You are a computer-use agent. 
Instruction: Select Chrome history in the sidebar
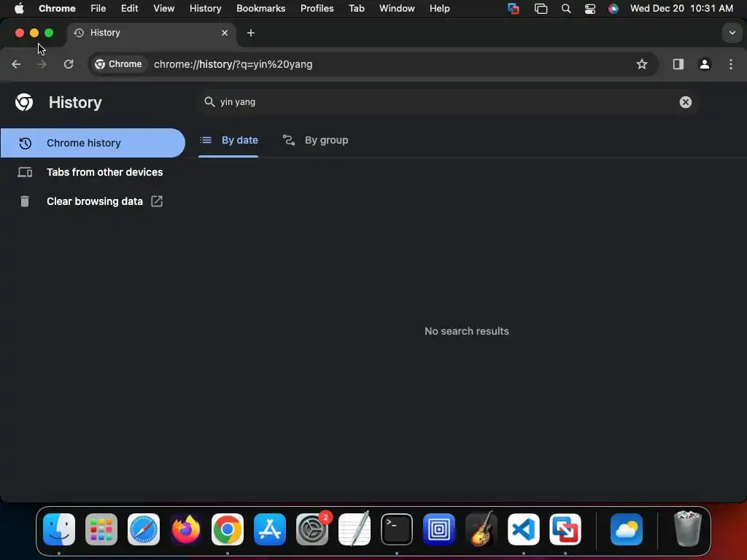click(x=93, y=143)
